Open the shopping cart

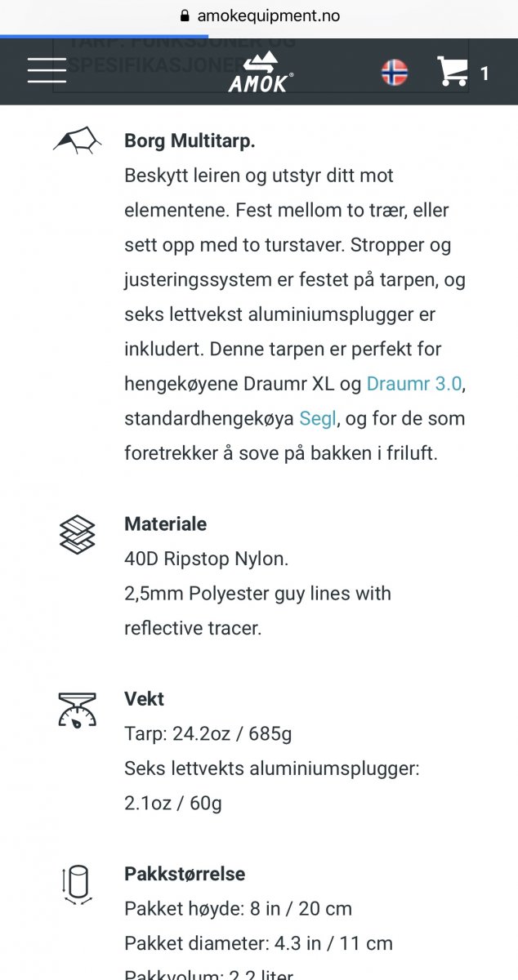[x=453, y=72]
